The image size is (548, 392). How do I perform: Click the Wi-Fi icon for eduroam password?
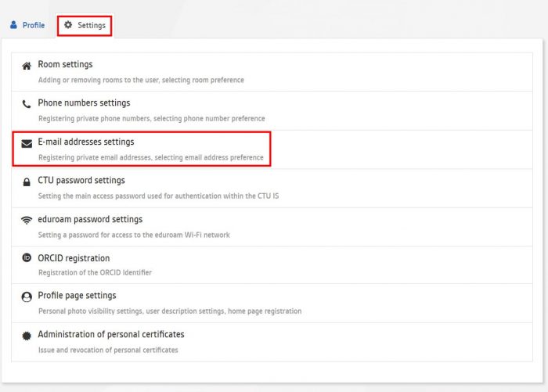(x=27, y=220)
